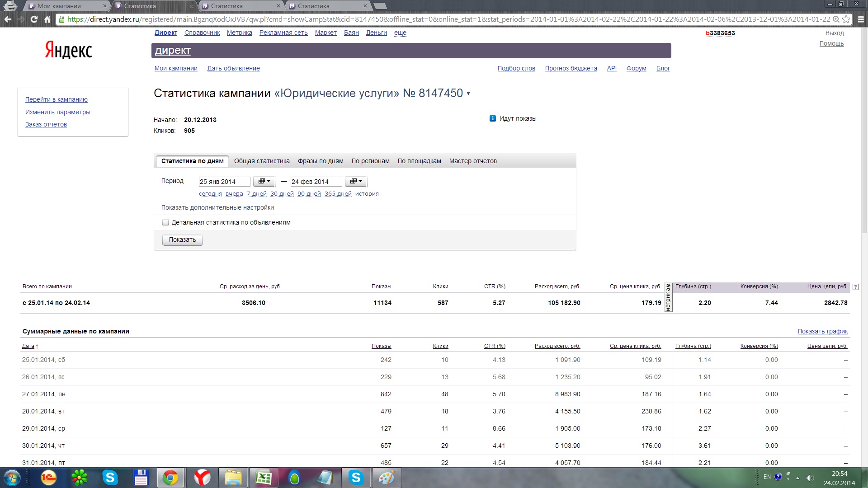Expand the campaign title dropdown arrow
Image resolution: width=868 pixels, height=488 pixels.
468,94
